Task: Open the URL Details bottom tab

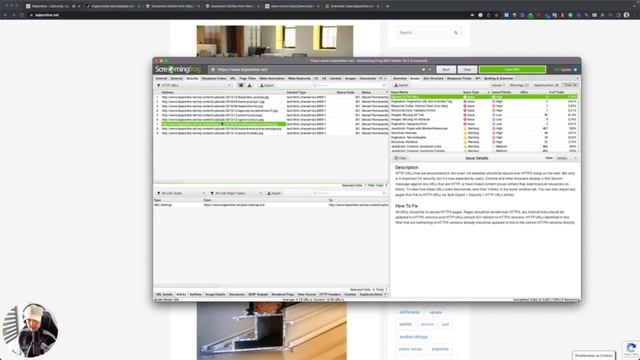Action: coord(164,294)
